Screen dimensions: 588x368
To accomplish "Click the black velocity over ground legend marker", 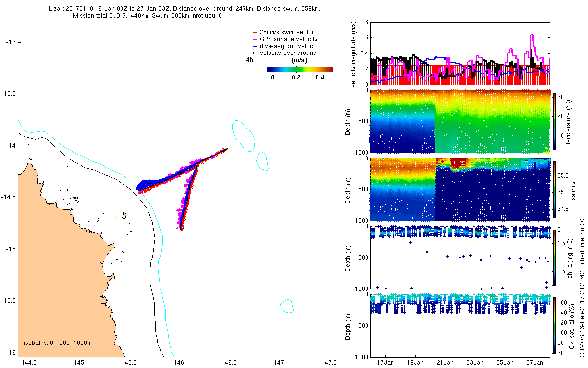I will 254,53.
